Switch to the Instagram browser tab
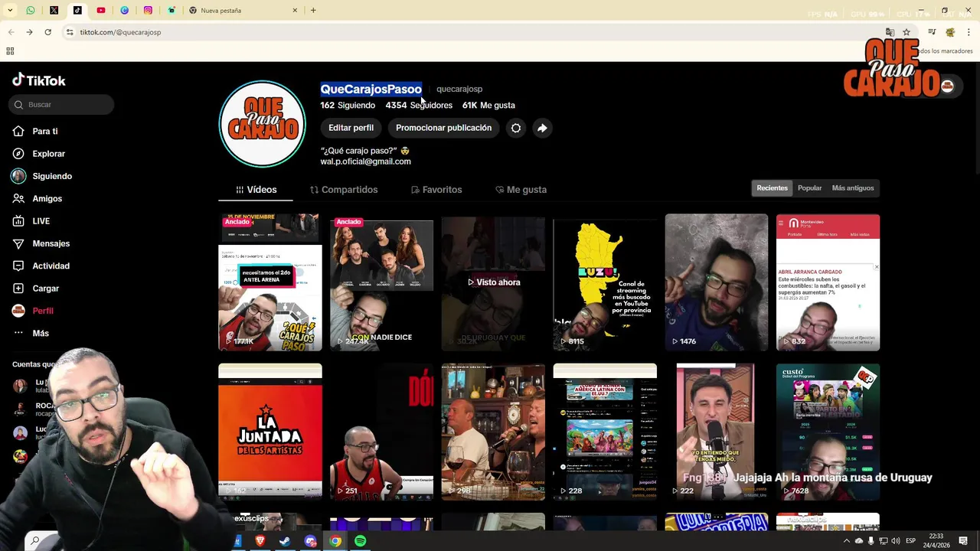 (x=148, y=11)
